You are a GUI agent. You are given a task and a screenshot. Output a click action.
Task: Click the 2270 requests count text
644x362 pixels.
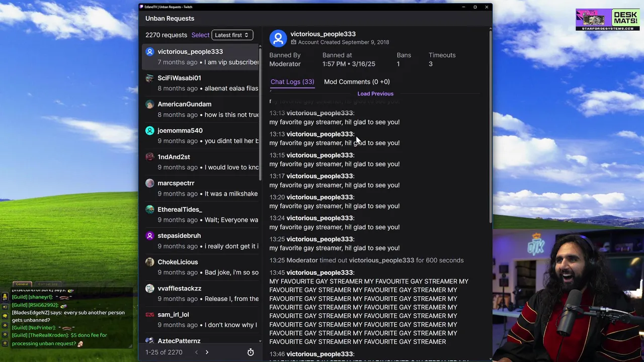click(x=166, y=35)
